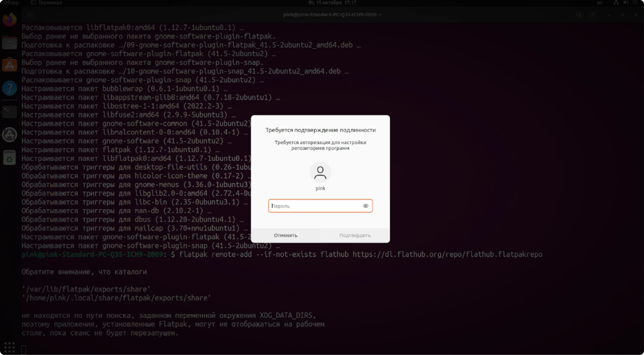Select the Terminal icon in the dock
Screen dimensions: 644x355
pos(9,112)
